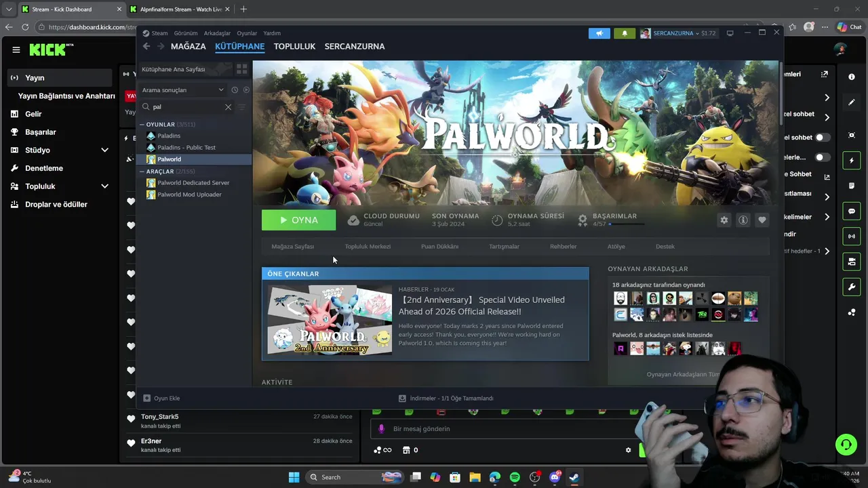This screenshot has height=488, width=868.
Task: Open Rehberler link
Action: [564, 247]
